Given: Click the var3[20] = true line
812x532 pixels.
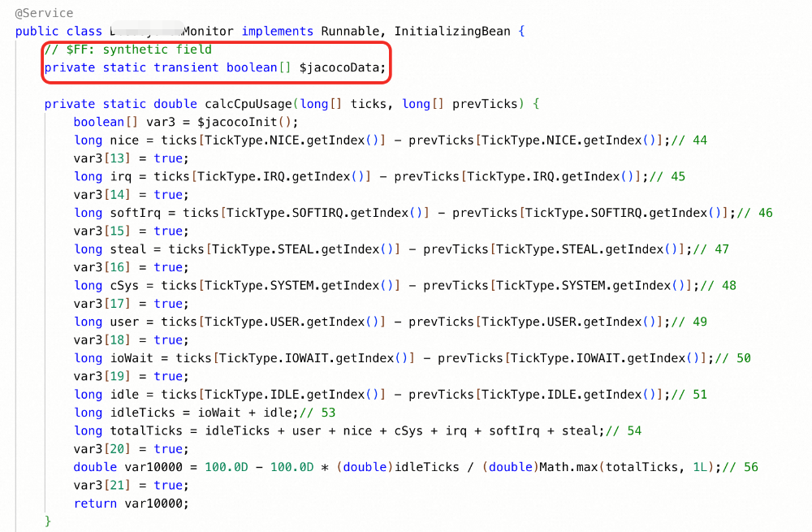Looking at the screenshot, I should coord(132,449).
